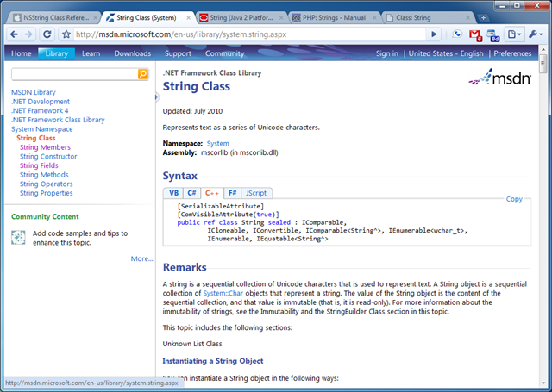Reload the page with the refresh icon

click(x=47, y=34)
